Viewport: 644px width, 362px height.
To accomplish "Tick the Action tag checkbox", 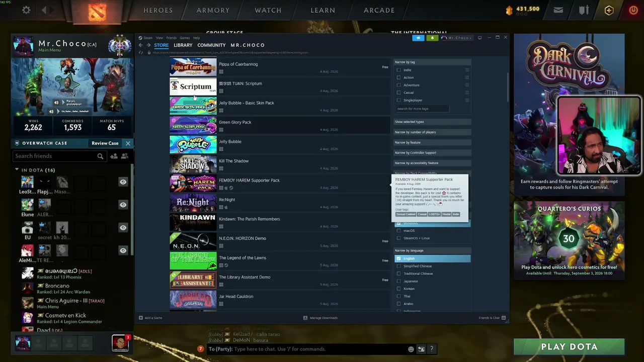I will (x=399, y=77).
